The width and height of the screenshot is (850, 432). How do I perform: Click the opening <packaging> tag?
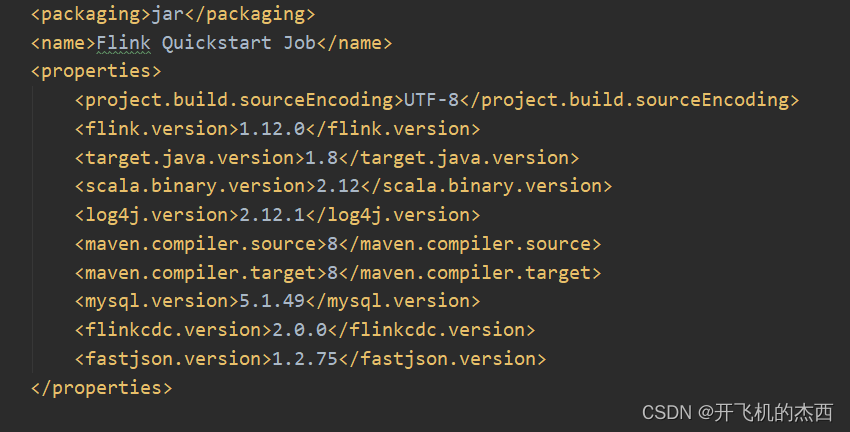[91, 14]
